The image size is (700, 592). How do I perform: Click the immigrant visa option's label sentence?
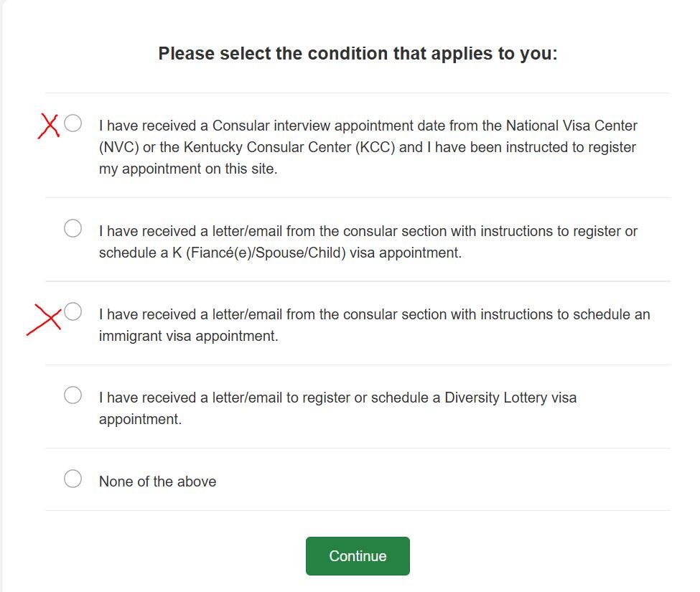pyautogui.click(x=374, y=314)
